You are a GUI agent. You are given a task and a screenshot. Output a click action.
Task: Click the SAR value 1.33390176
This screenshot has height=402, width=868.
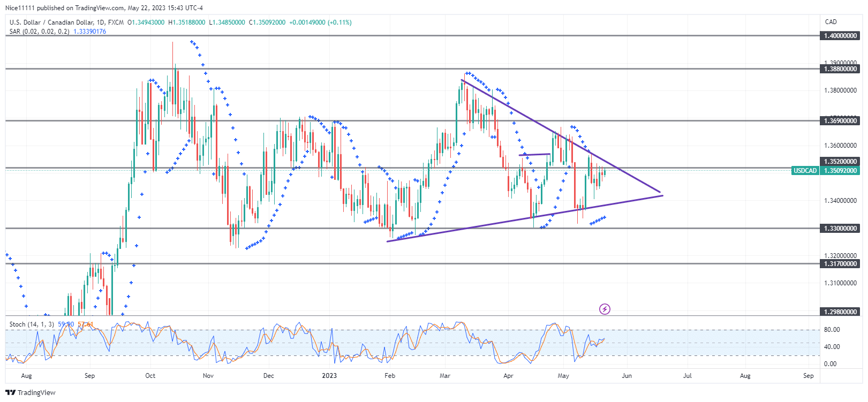pyautogui.click(x=89, y=32)
